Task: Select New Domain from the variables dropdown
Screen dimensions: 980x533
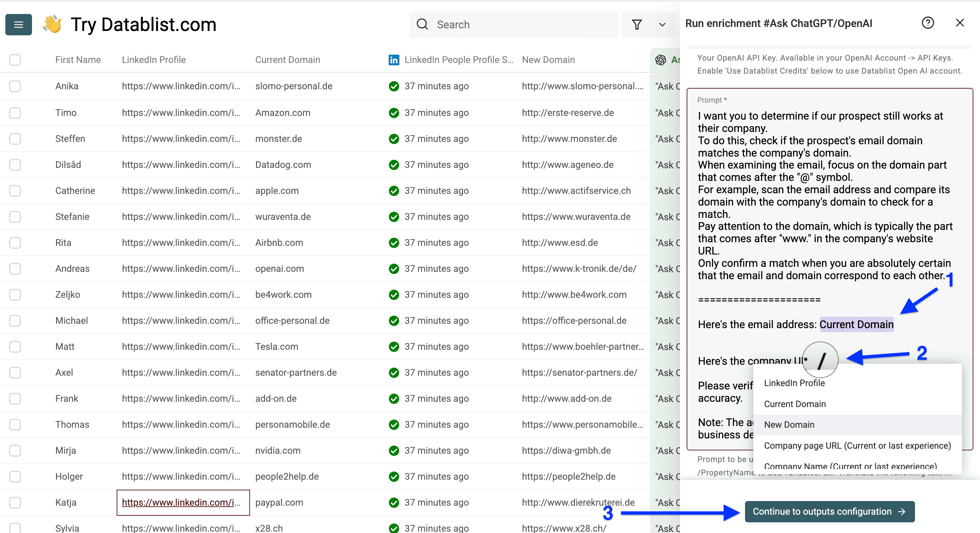Action: [789, 424]
